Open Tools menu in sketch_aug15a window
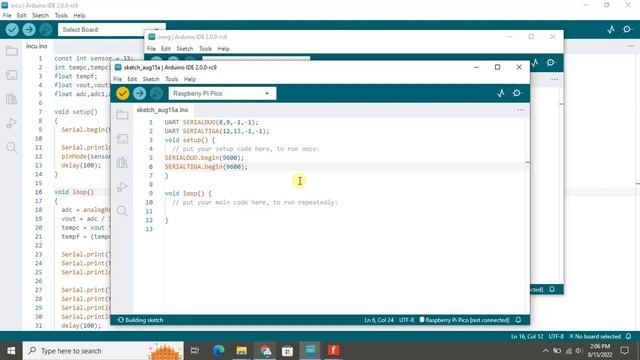Image resolution: width=640 pixels, height=360 pixels. tap(171, 79)
